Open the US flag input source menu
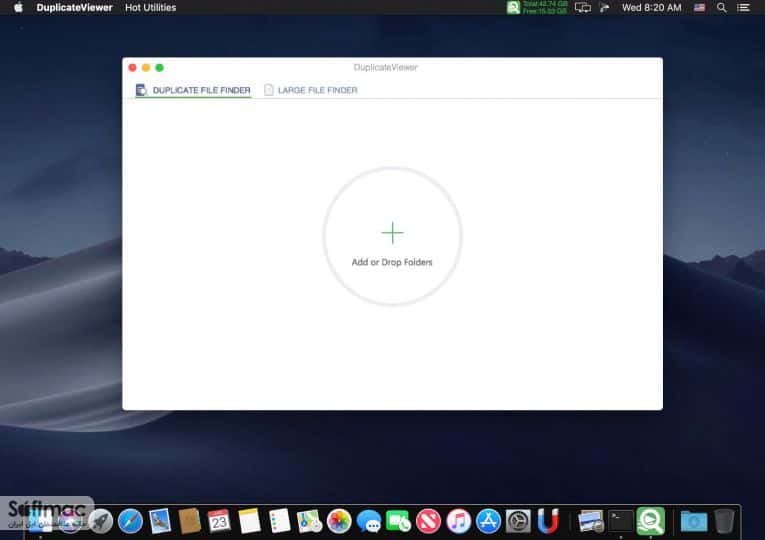 700,7
